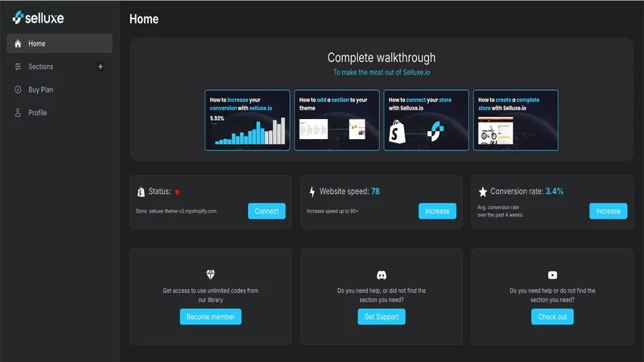Click the 'Complete walkthrough' heading
This screenshot has width=644, height=362.
[x=382, y=58]
